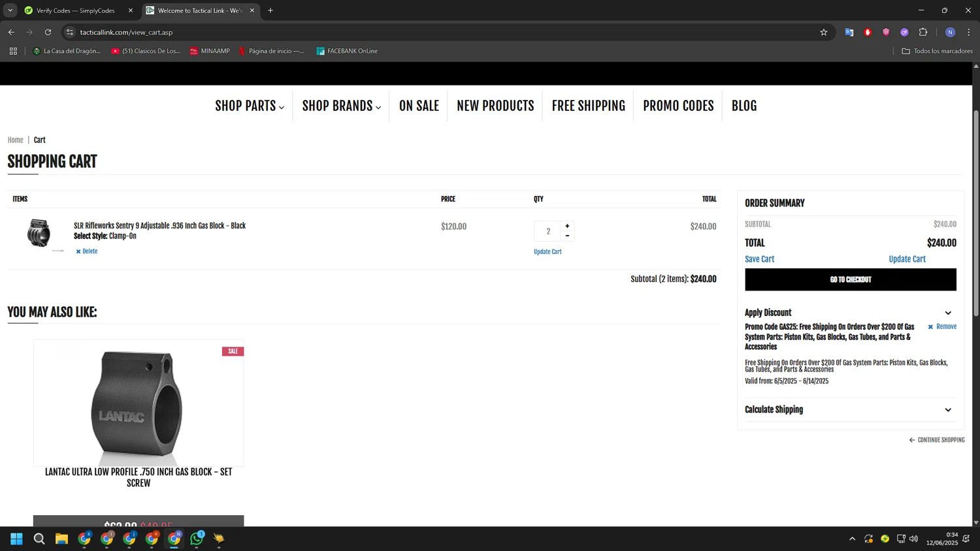The width and height of the screenshot is (980, 551).
Task: Open File Explorer from the taskbar
Action: click(x=61, y=539)
